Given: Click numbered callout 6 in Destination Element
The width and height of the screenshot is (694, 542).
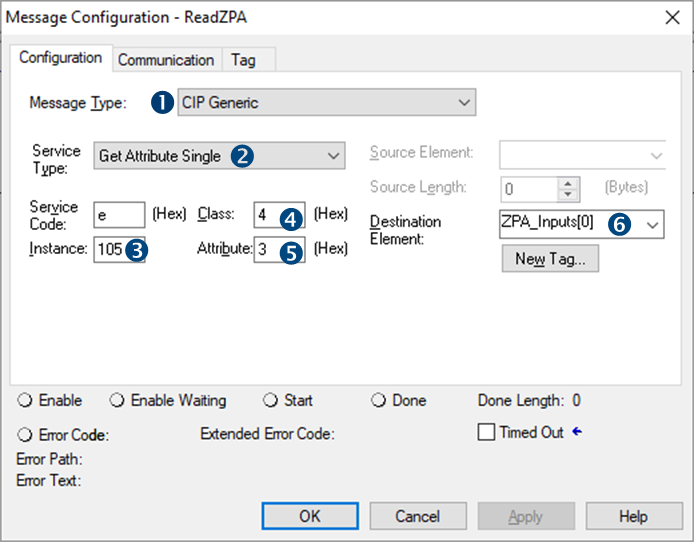Looking at the screenshot, I should (x=619, y=224).
